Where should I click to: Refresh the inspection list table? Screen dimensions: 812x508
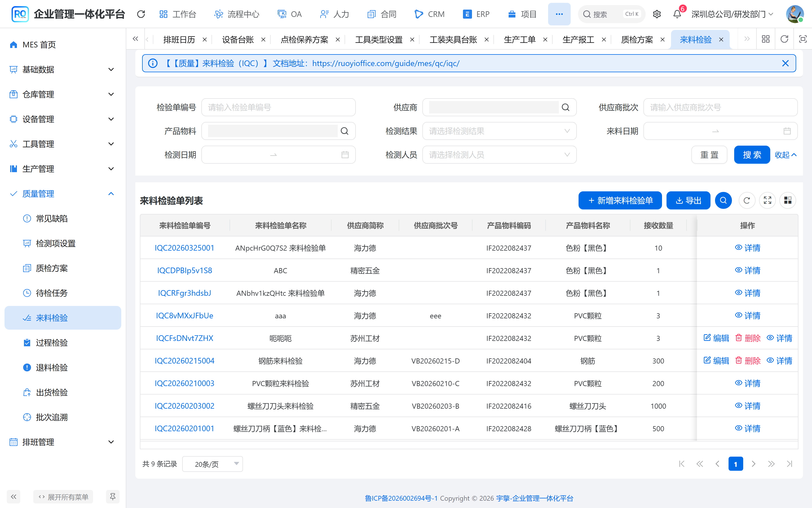pyautogui.click(x=747, y=201)
